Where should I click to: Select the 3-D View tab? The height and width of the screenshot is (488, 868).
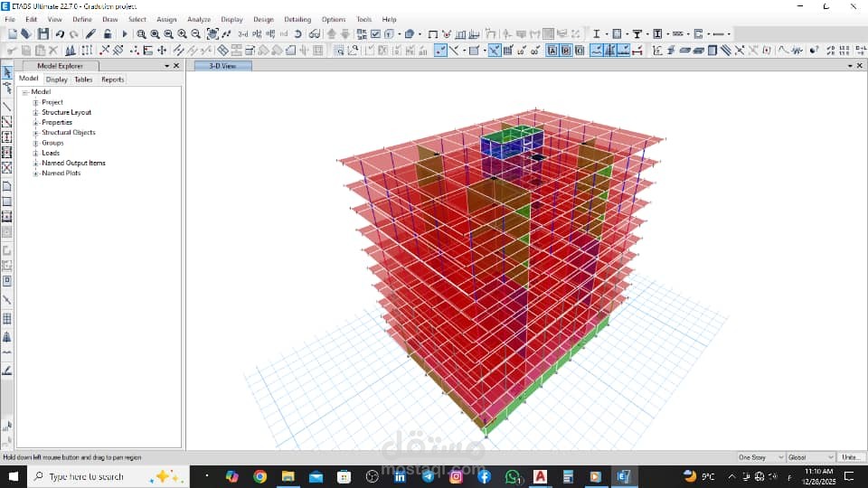click(x=222, y=66)
